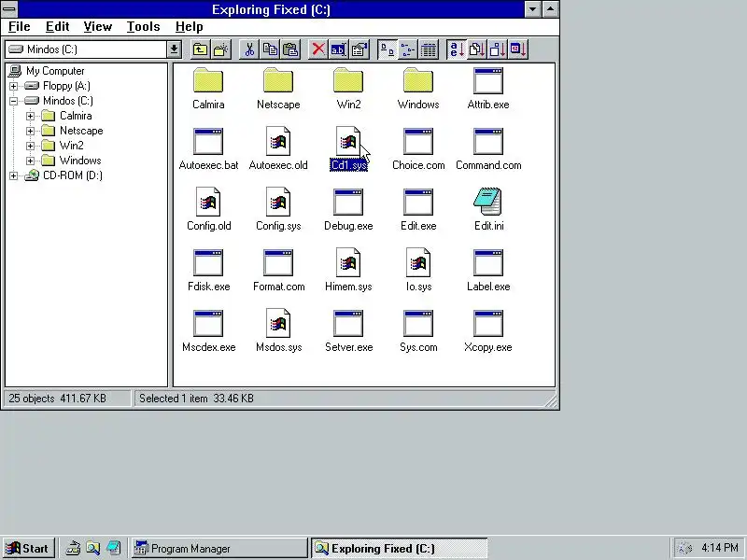This screenshot has width=747, height=560.
Task: Expand the Windows folder in tree
Action: point(31,161)
